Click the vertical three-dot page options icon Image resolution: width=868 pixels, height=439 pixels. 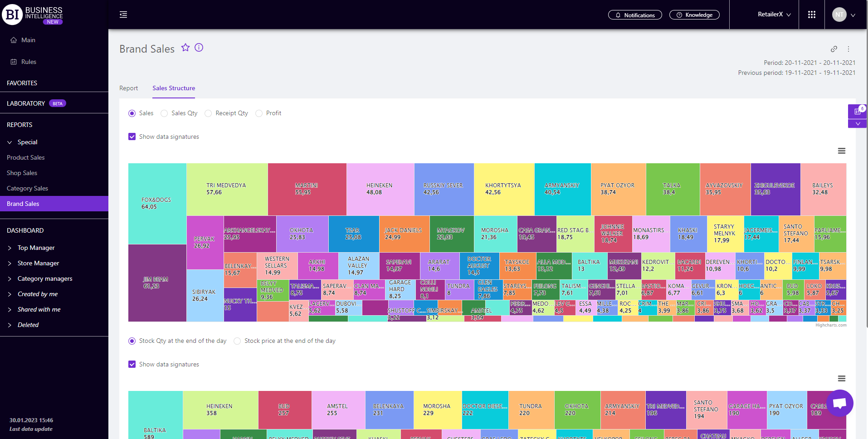point(848,49)
